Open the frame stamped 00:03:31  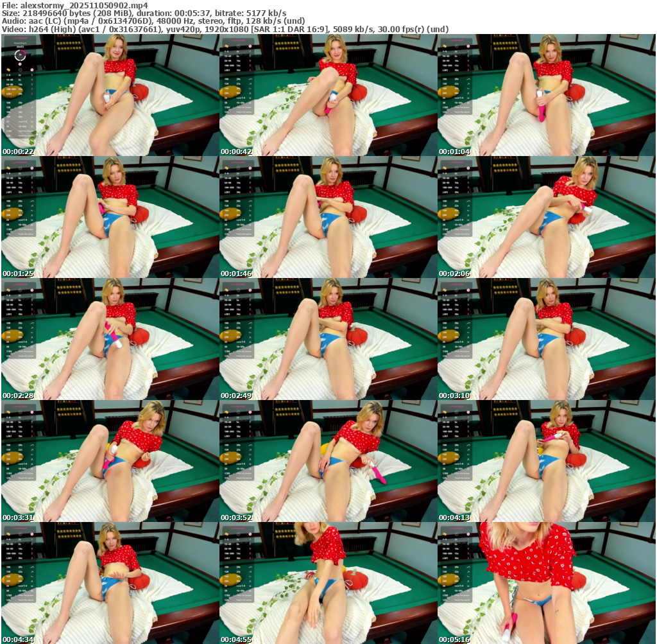click(110, 461)
